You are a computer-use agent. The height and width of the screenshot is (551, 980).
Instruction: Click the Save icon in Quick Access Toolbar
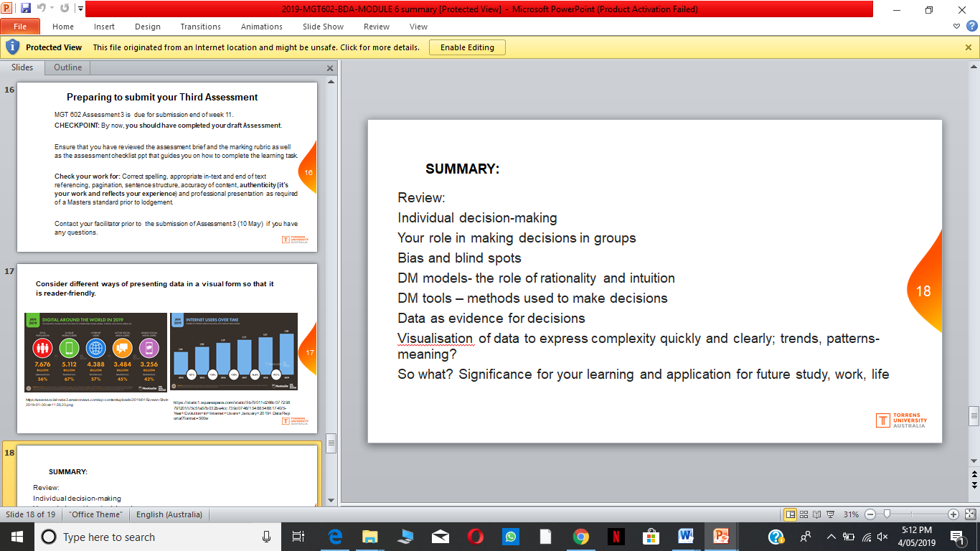[x=26, y=9]
